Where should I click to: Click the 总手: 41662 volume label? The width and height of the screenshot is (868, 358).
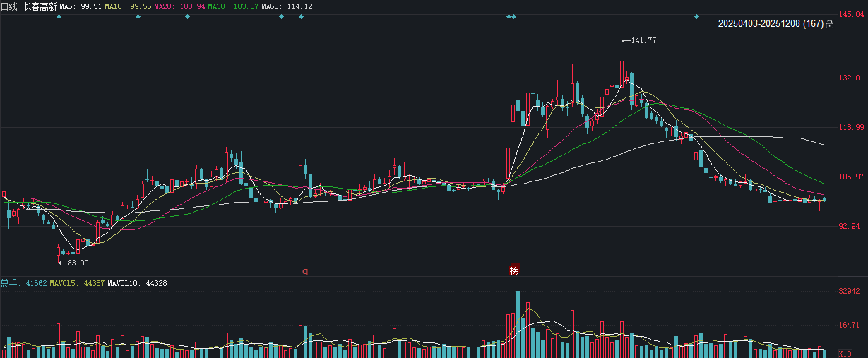tap(23, 283)
